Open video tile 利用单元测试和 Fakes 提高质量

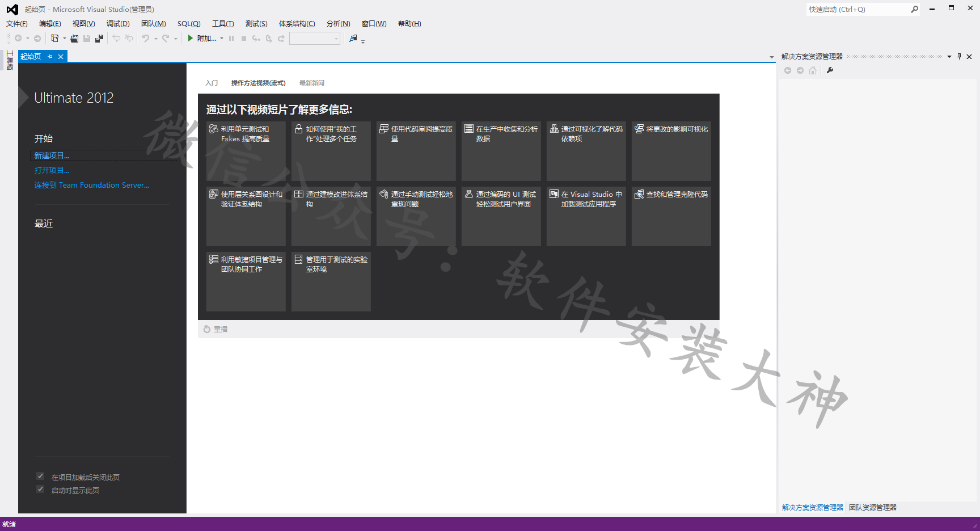pos(246,151)
